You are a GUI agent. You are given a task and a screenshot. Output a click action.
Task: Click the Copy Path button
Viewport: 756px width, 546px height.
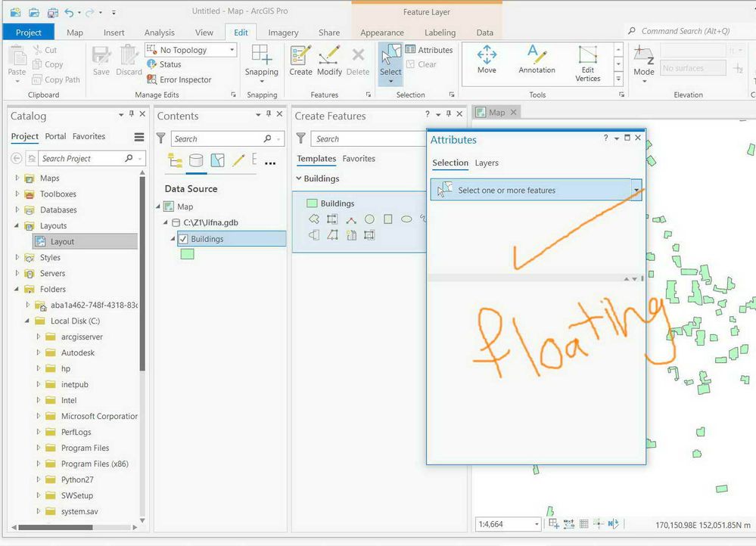click(57, 79)
